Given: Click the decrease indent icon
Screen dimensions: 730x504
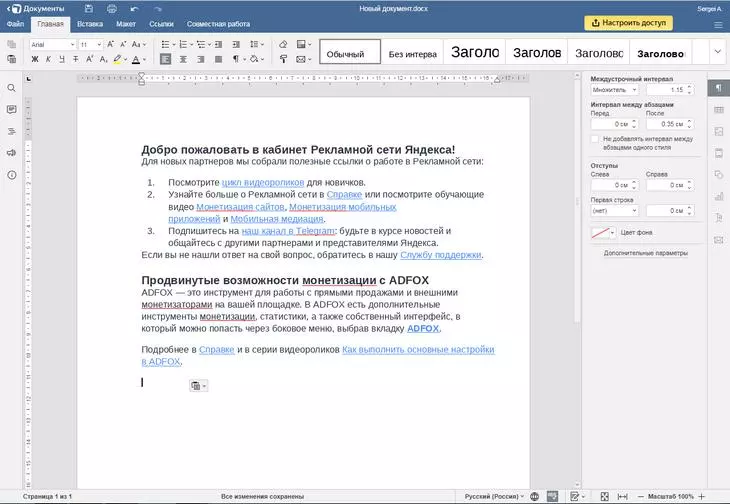Looking at the screenshot, I should click(218, 44).
